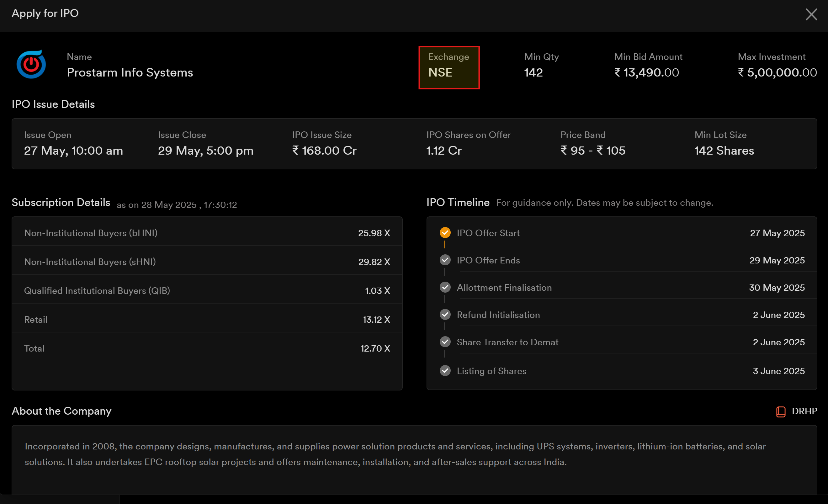Click the 3 June 2025 listing date

(x=778, y=371)
